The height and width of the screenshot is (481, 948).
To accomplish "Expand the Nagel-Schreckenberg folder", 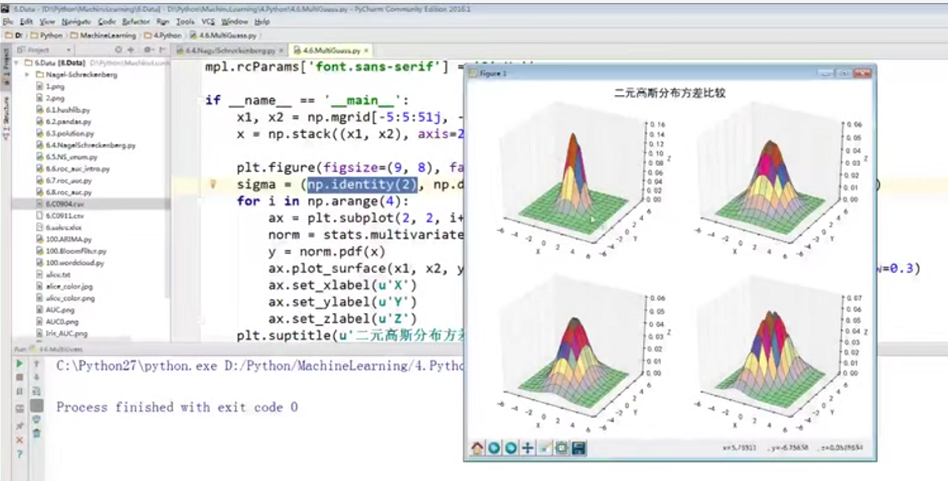I will (x=27, y=75).
